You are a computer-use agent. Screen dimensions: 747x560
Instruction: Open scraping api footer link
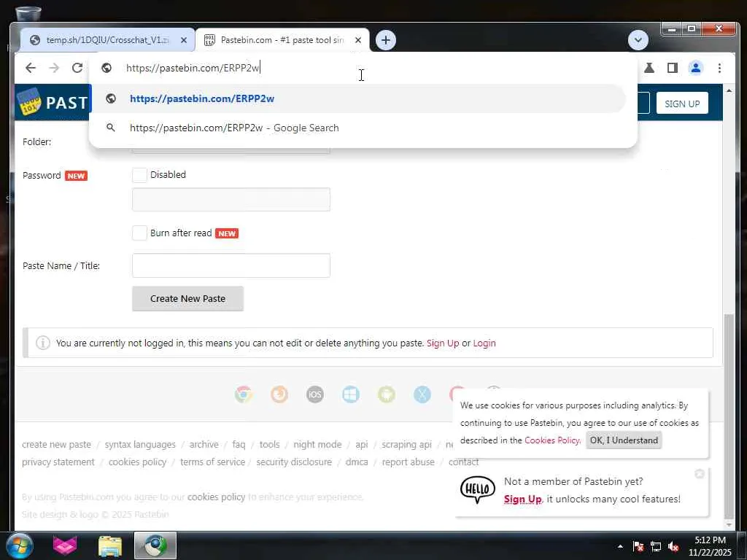coord(406,444)
